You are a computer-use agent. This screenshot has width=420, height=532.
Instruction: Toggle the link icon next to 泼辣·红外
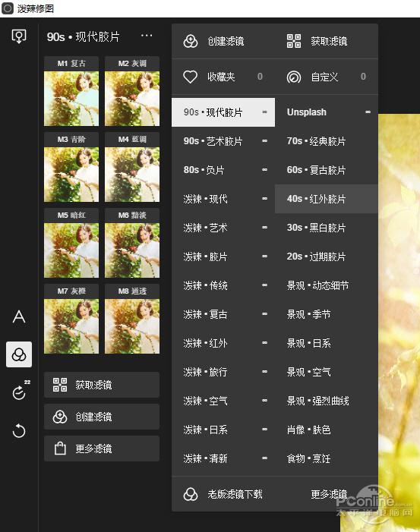[x=265, y=343]
